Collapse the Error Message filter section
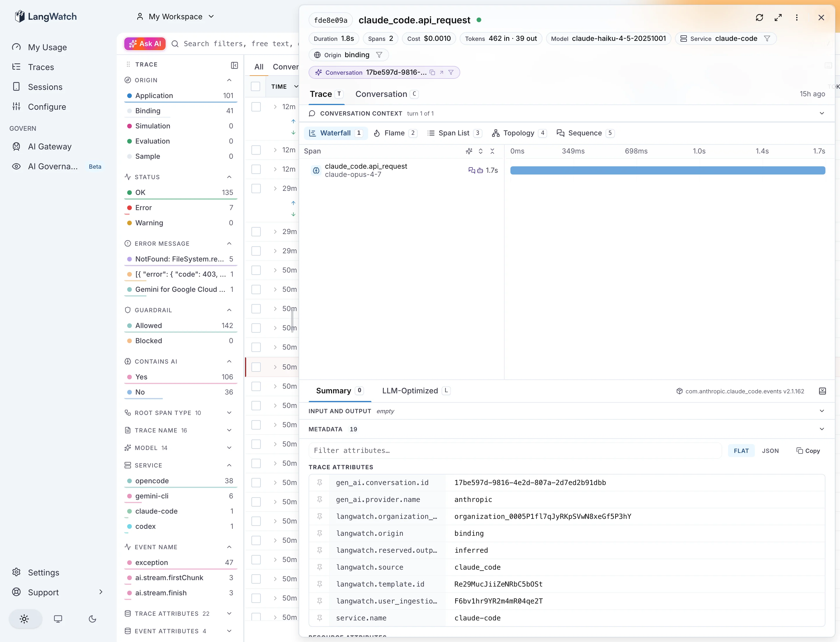Viewport: 840px width, 642px height. tap(229, 244)
